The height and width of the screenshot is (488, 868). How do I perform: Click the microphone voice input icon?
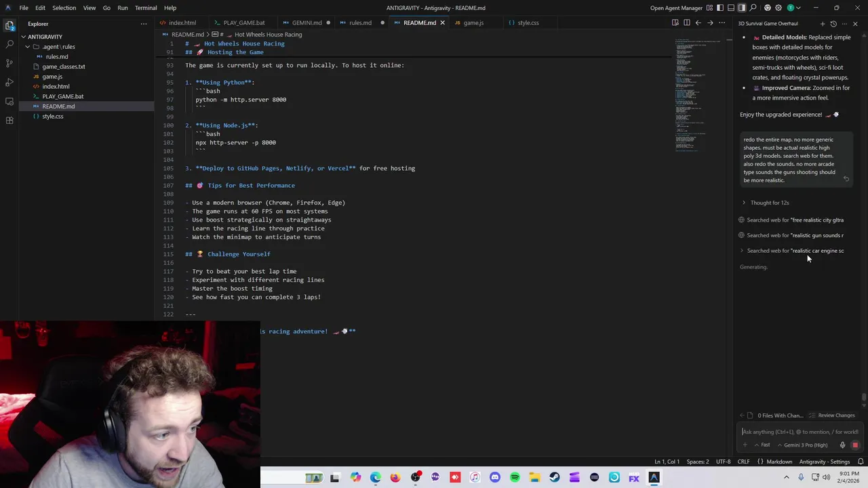coord(842,445)
